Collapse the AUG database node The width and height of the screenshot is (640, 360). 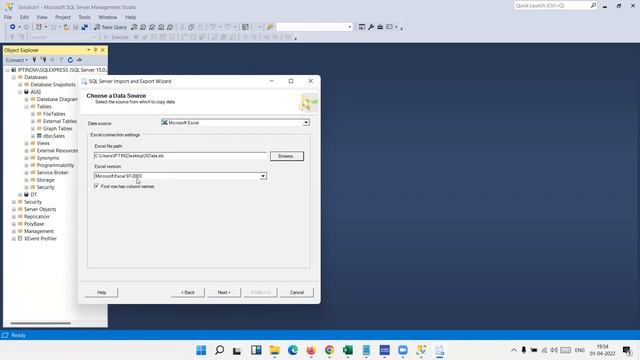20,92
